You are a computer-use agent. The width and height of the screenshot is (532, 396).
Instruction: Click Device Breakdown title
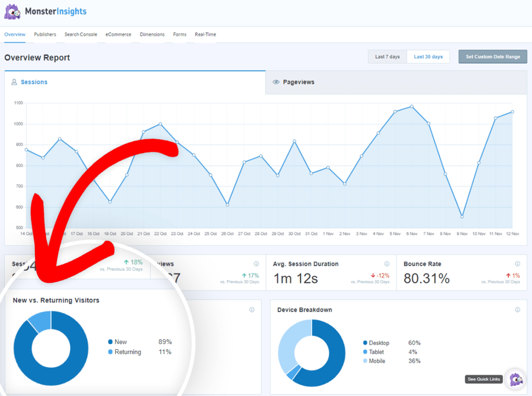tap(304, 310)
